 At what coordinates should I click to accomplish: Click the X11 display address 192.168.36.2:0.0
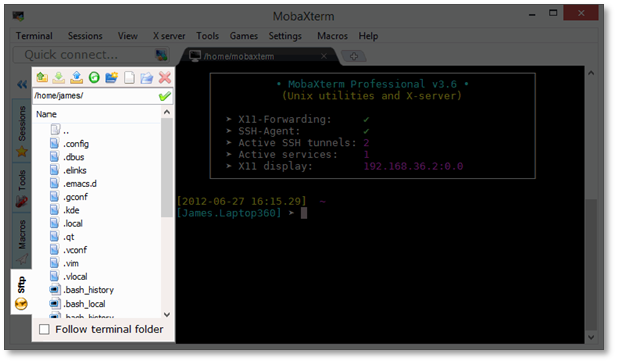(413, 166)
